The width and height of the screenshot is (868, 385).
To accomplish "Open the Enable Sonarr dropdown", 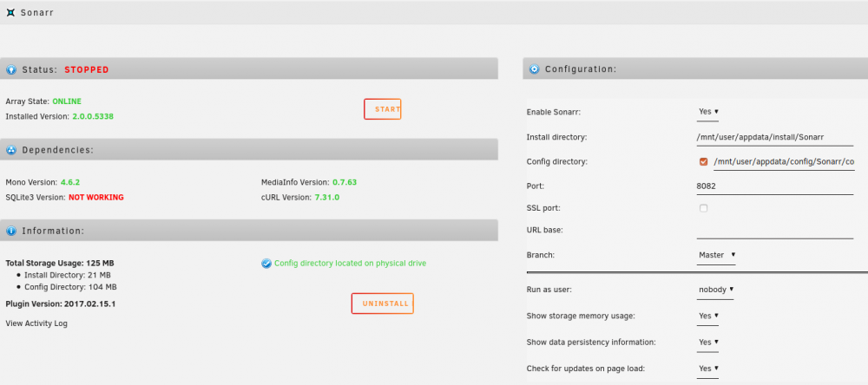I will (708, 112).
